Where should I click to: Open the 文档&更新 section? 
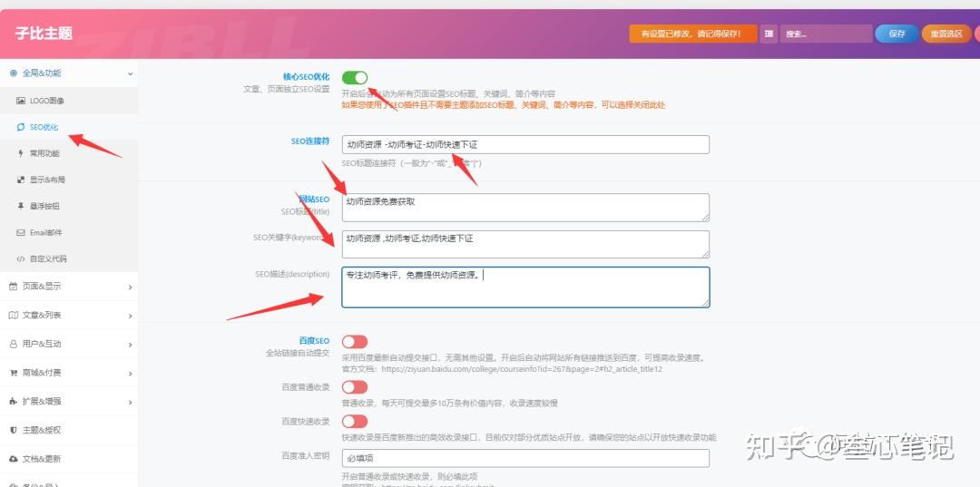pos(69,459)
